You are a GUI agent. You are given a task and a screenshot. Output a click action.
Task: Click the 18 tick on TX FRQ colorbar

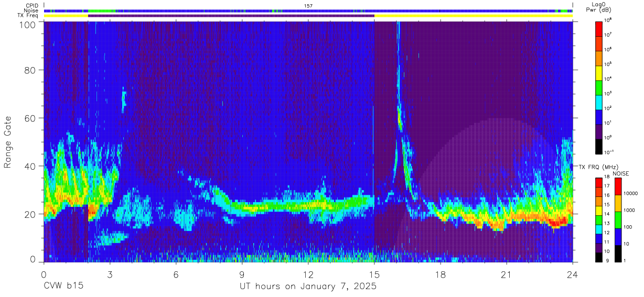point(607,177)
